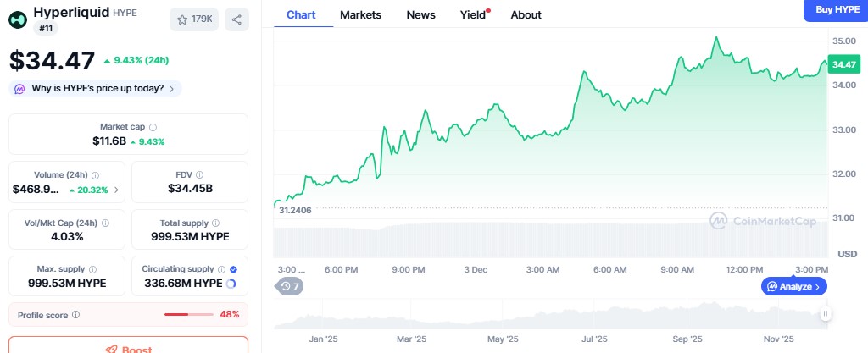Click the Circulating supply verified badge
The image size is (868, 353).
tap(233, 268)
